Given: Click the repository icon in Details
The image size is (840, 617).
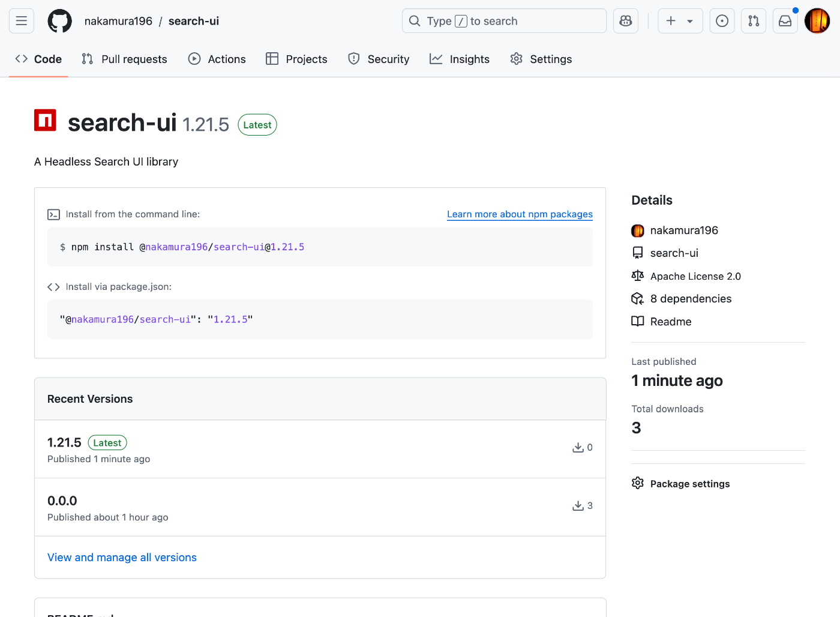Looking at the screenshot, I should coord(638,253).
